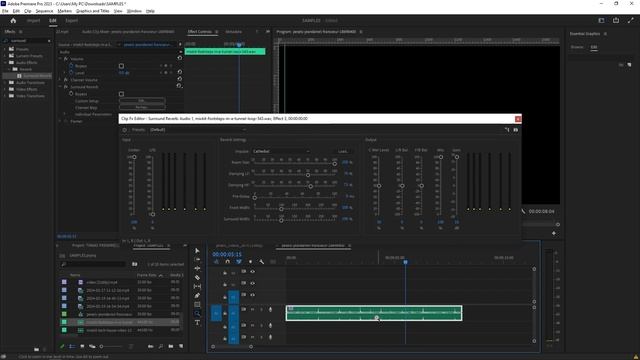Toggle Level stopwatch animation under Volume
The width and height of the screenshot is (640, 360).
[71, 73]
